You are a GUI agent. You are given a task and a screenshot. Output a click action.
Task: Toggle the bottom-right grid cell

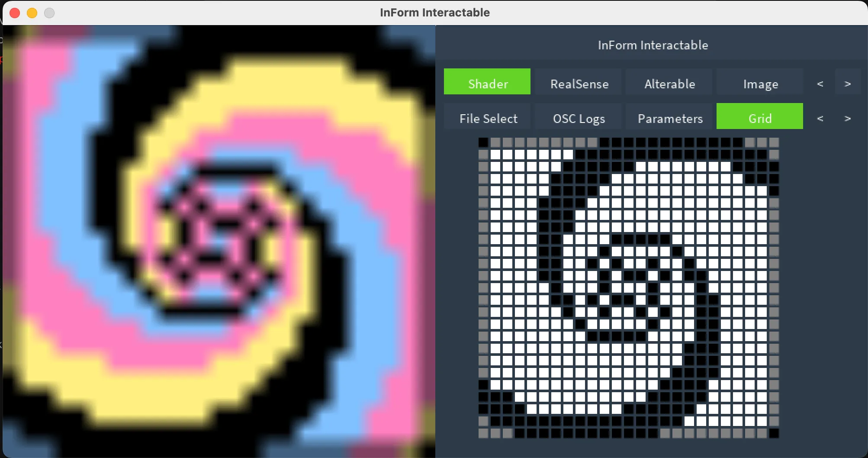click(774, 432)
